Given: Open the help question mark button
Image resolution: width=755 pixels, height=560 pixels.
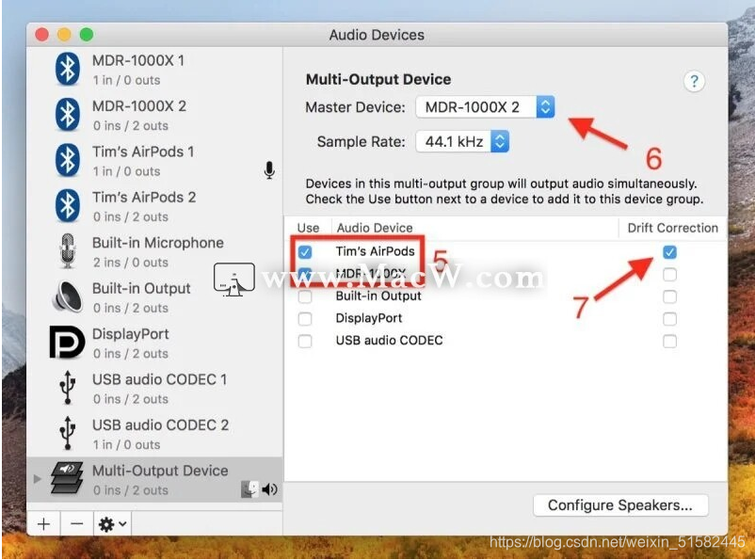Looking at the screenshot, I should click(x=694, y=81).
